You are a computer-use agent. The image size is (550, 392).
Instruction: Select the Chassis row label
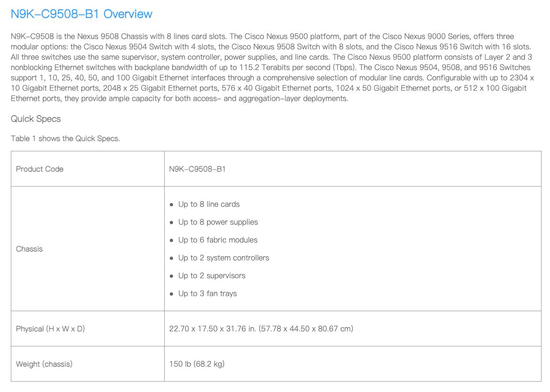(29, 249)
